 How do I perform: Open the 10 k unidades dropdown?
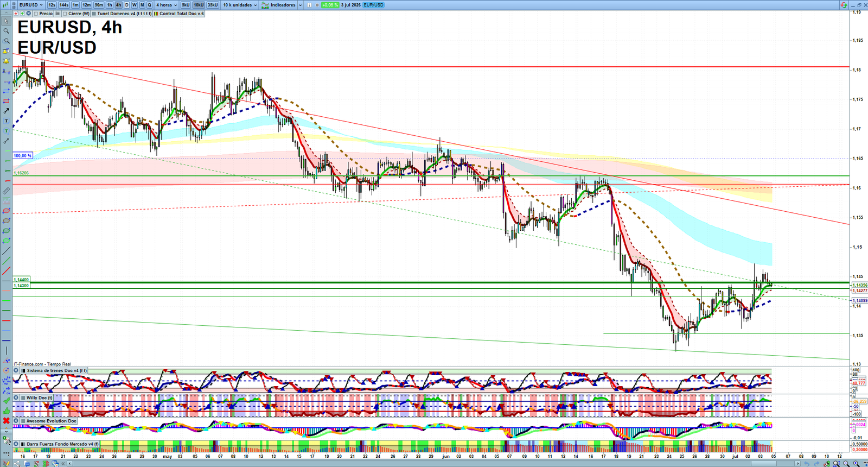point(240,5)
